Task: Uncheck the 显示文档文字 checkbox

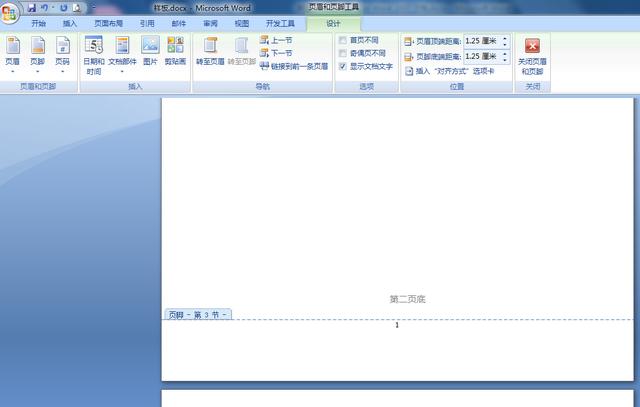Action: pyautogui.click(x=343, y=66)
